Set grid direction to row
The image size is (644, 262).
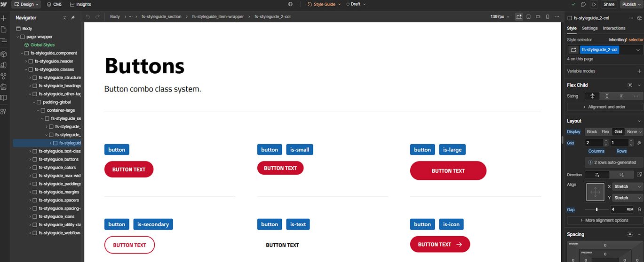(597, 175)
